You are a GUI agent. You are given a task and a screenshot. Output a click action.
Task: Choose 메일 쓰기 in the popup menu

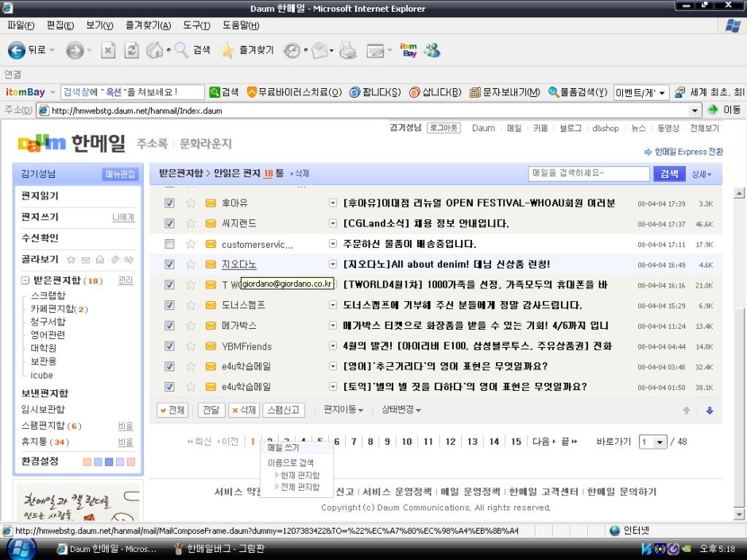coord(284,448)
